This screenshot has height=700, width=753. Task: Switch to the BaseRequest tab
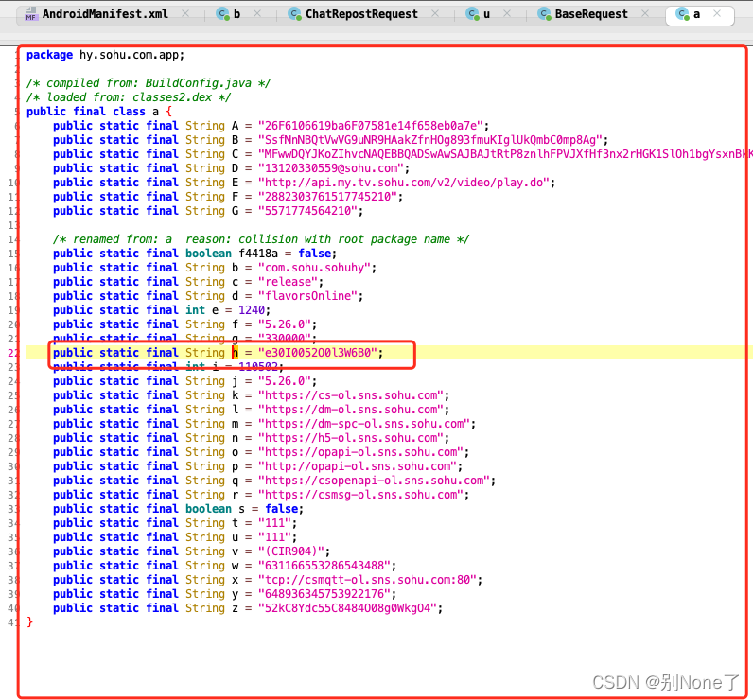(591, 14)
